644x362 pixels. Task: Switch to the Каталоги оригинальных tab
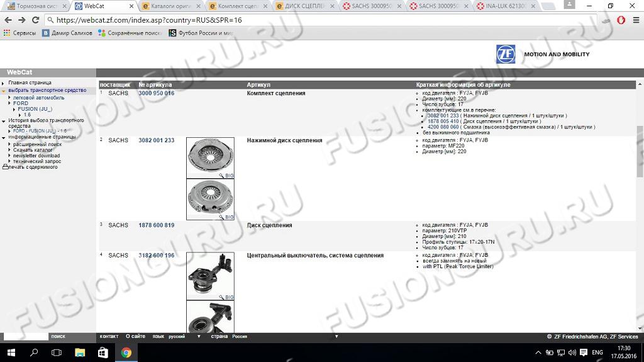tap(170, 6)
